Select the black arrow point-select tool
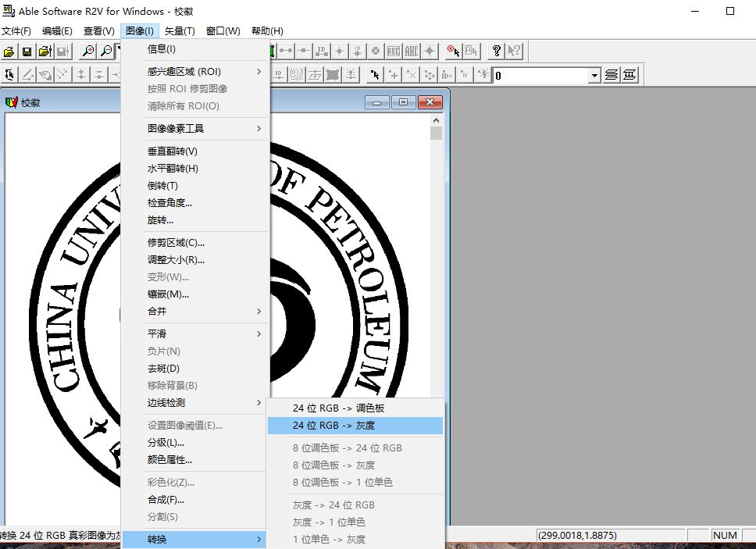Screen dimensions: 756x549 pos(375,75)
